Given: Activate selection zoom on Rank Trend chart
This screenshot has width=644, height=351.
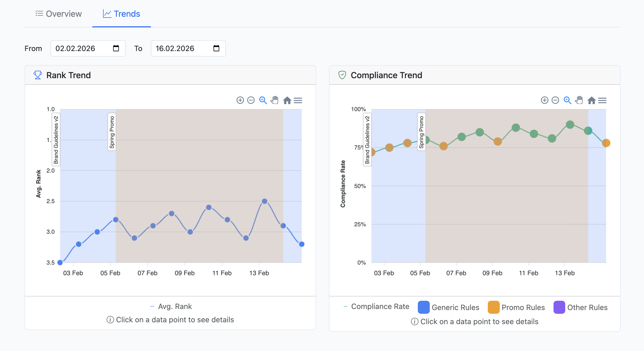Looking at the screenshot, I should tap(262, 101).
